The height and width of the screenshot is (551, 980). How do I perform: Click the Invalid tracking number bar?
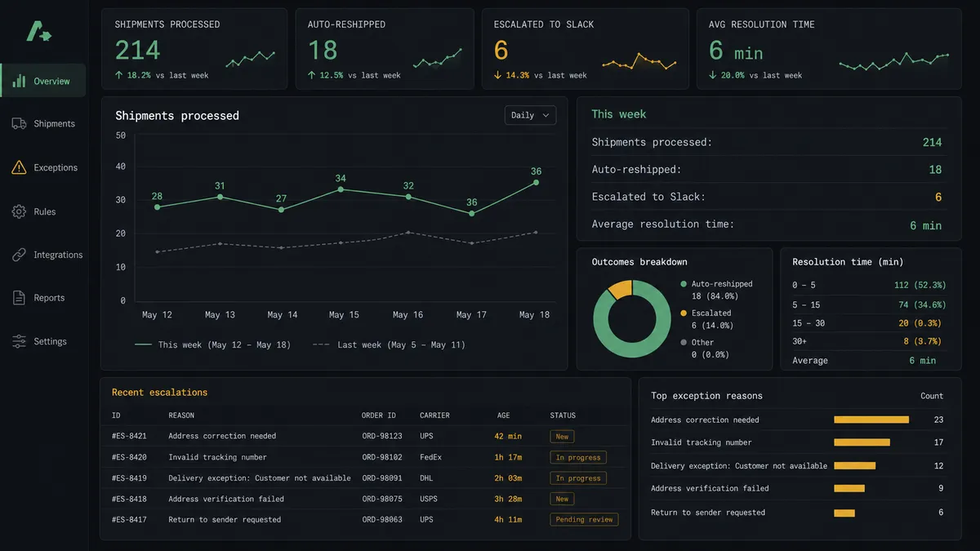(862, 442)
